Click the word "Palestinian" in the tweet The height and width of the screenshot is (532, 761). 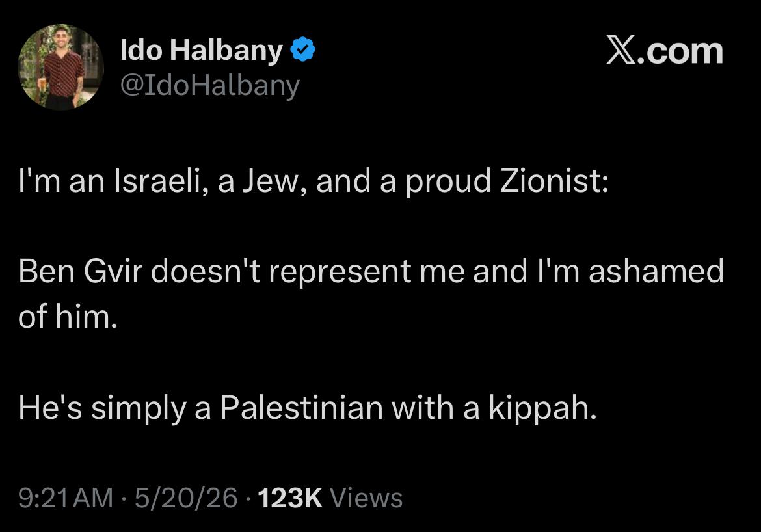[301, 407]
